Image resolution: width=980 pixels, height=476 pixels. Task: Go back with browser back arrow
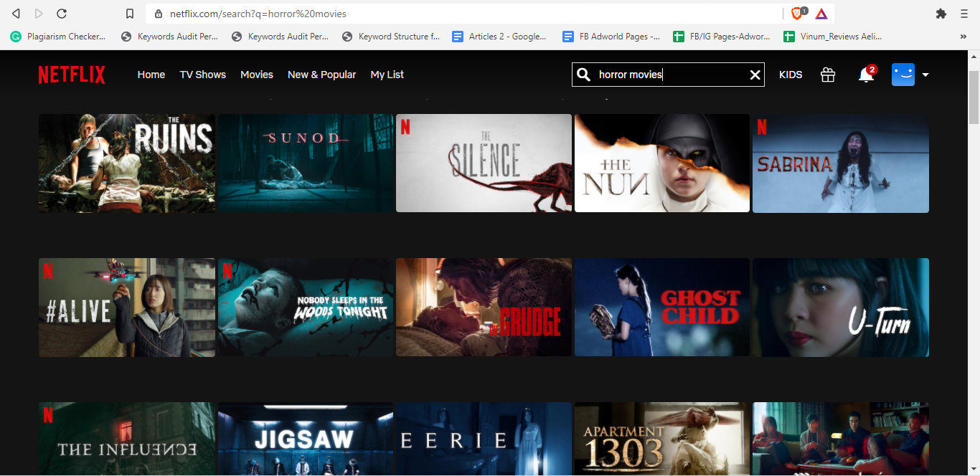click(x=16, y=14)
